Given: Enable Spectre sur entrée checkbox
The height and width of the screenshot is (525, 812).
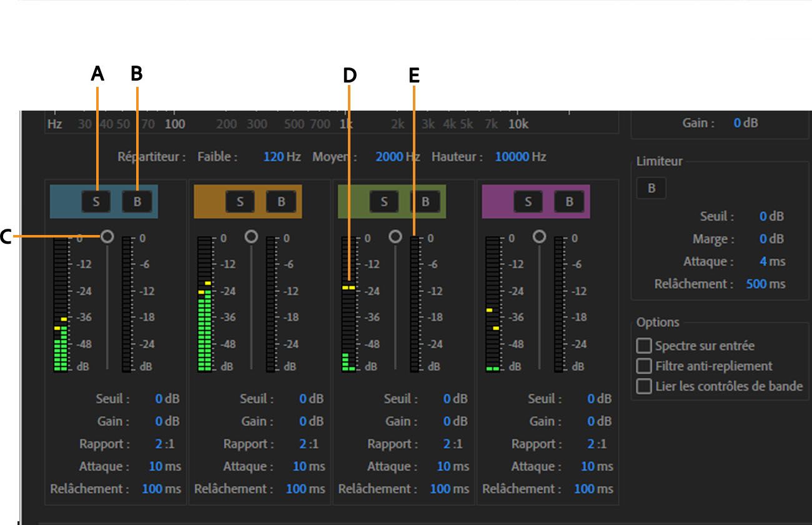Looking at the screenshot, I should coord(643,346).
